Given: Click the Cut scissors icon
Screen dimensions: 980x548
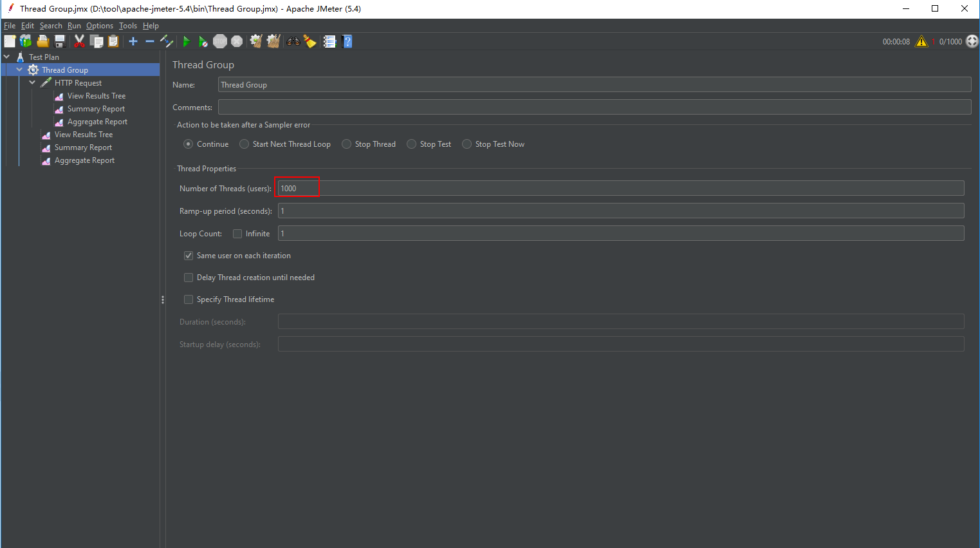Looking at the screenshot, I should click(79, 41).
